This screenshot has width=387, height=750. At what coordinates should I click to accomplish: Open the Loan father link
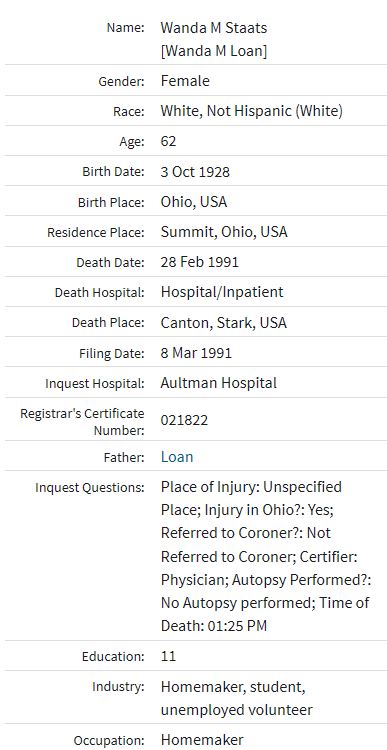click(177, 457)
